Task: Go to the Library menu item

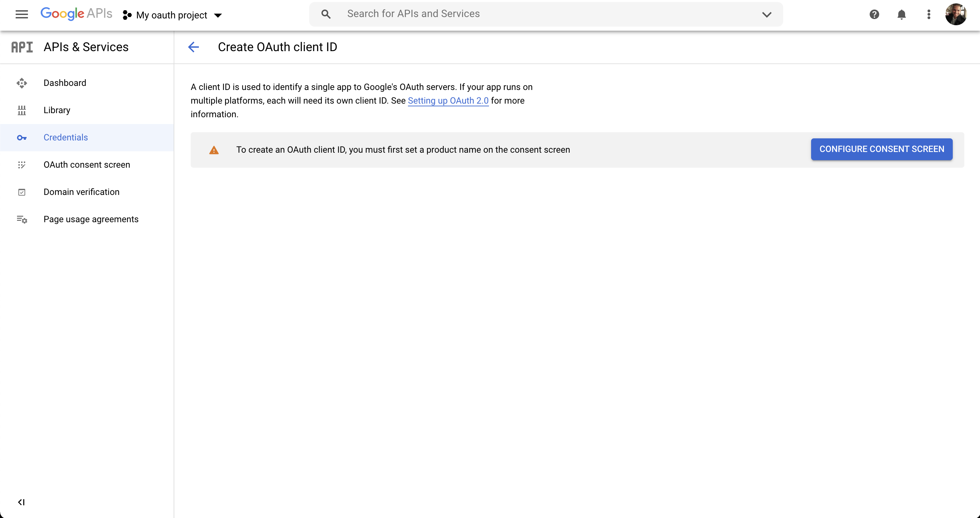Action: [x=57, y=110]
